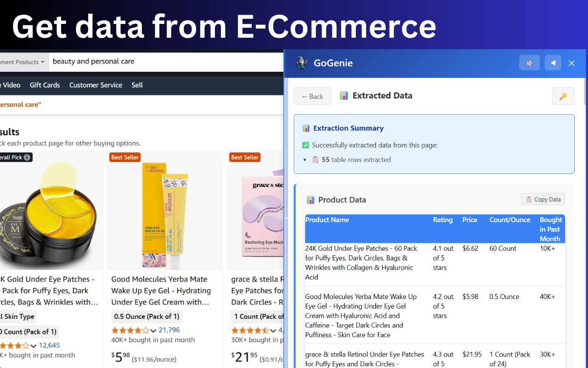Open Customer Service in Amazon nav
This screenshot has width=588, height=368.
click(x=96, y=85)
